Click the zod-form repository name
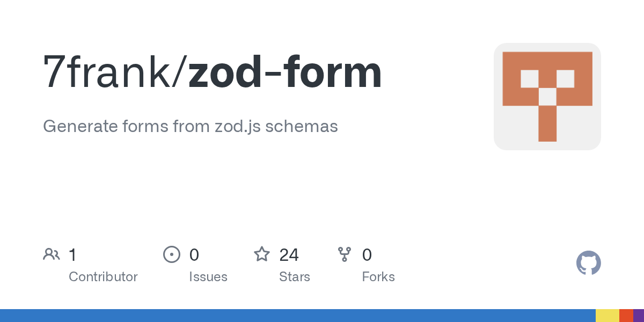 tap(284, 72)
